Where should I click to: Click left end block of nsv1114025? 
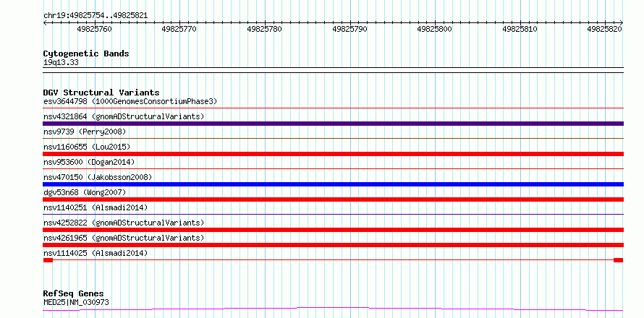pos(48,260)
